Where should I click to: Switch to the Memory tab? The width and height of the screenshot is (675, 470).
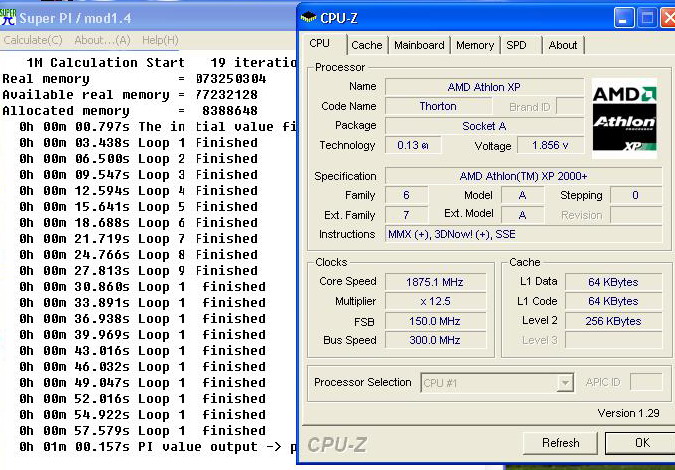click(x=475, y=45)
